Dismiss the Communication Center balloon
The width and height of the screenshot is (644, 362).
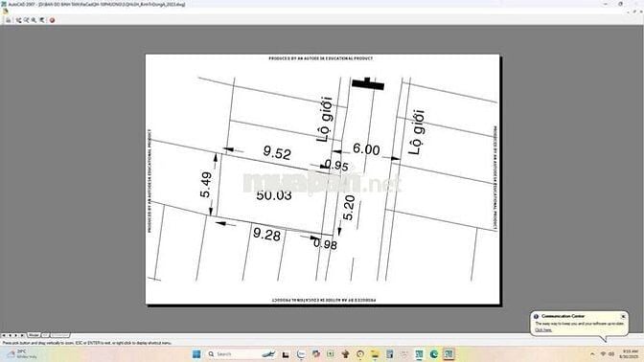point(623,316)
